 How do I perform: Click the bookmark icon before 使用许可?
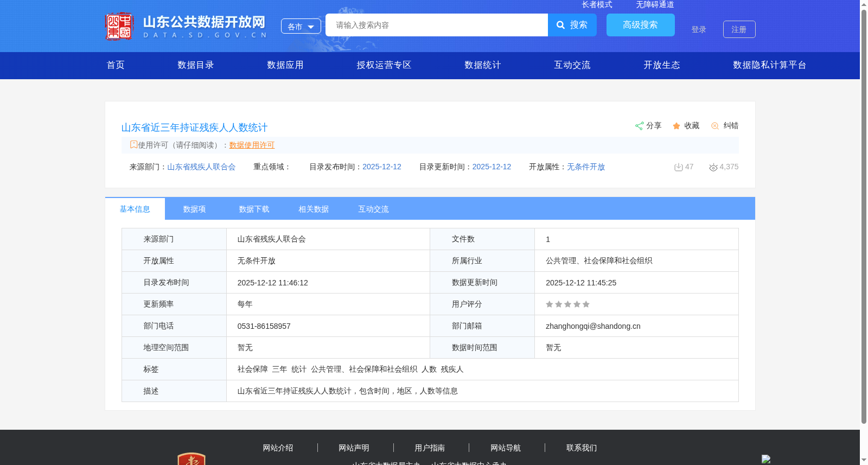pyautogui.click(x=133, y=145)
